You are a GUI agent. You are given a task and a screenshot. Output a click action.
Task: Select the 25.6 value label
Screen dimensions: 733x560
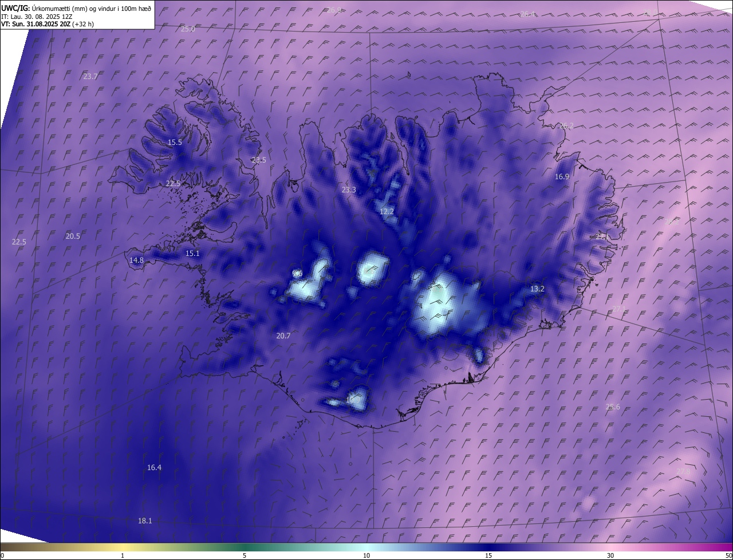[x=612, y=407]
